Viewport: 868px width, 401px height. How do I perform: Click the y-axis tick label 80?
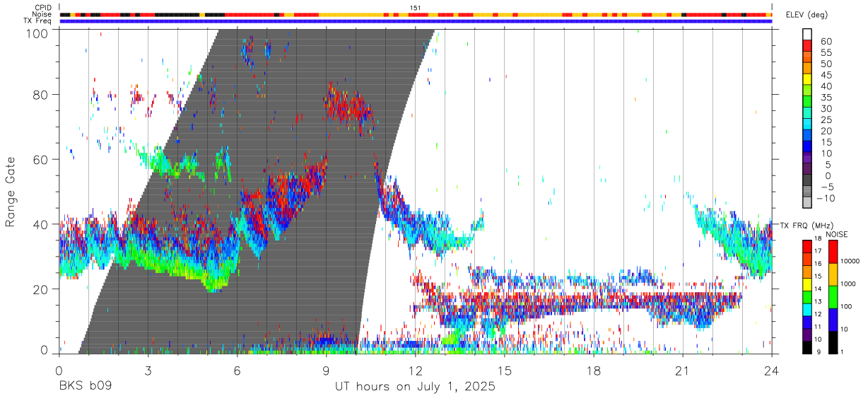41,95
